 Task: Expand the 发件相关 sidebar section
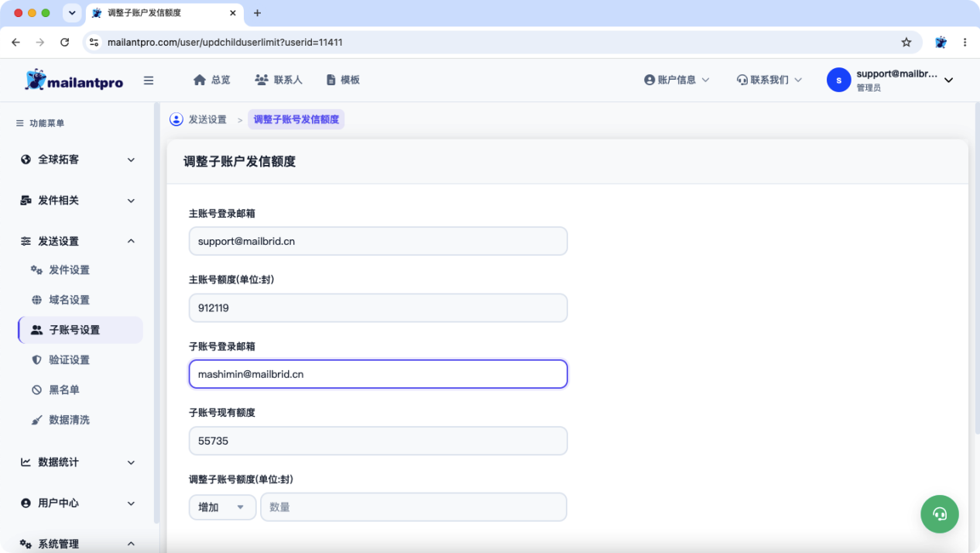pyautogui.click(x=77, y=201)
